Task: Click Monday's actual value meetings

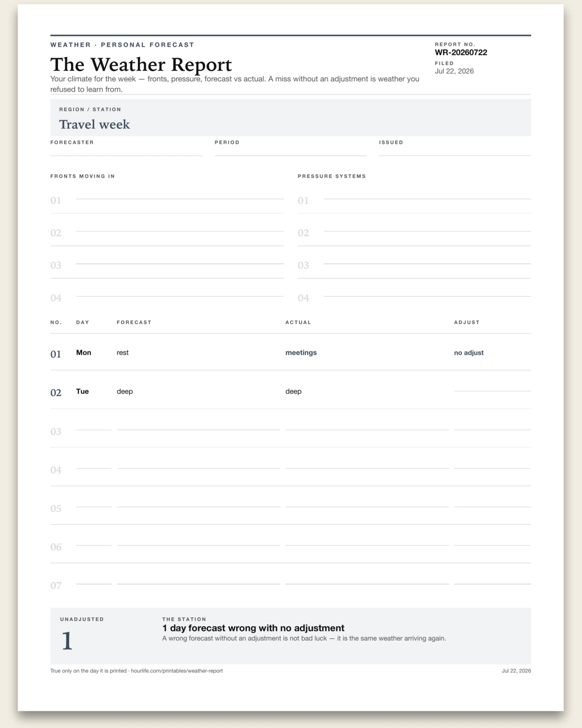Action: [x=301, y=353]
